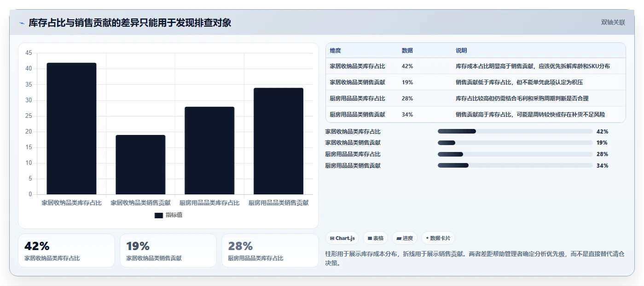
Task: Click the lightning icon beside the heading
Action: (x=22, y=23)
